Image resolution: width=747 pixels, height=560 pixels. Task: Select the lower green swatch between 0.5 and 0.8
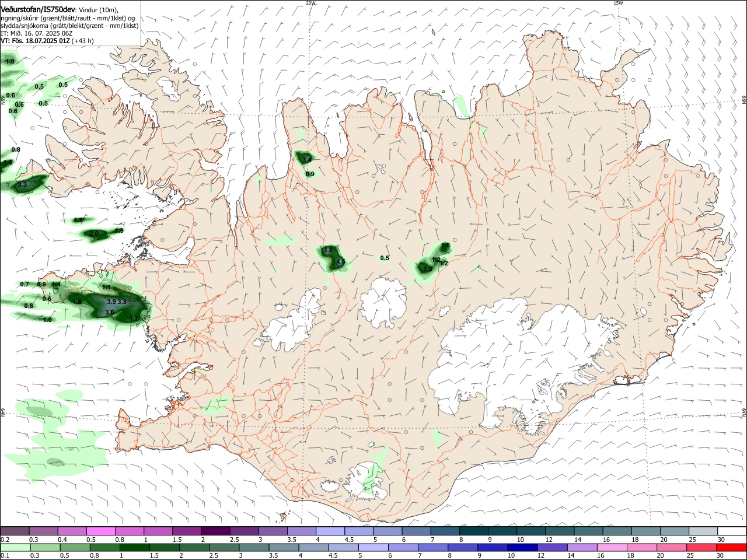click(75, 547)
